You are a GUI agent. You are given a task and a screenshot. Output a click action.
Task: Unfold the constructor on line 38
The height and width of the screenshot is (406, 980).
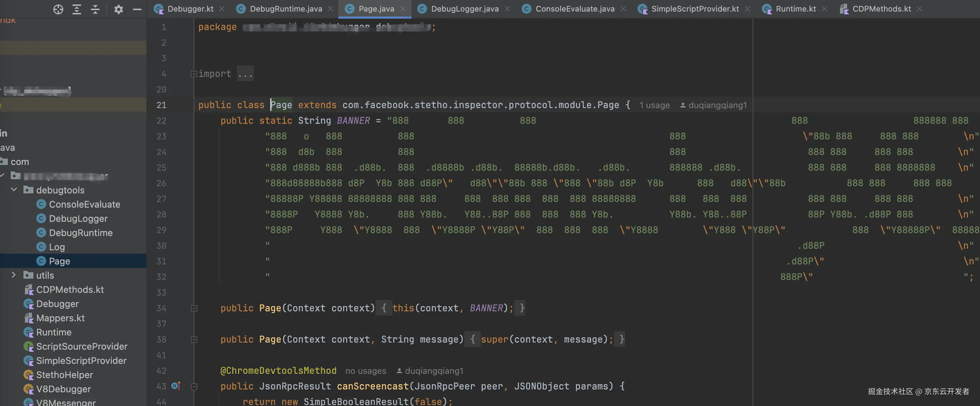(x=194, y=339)
